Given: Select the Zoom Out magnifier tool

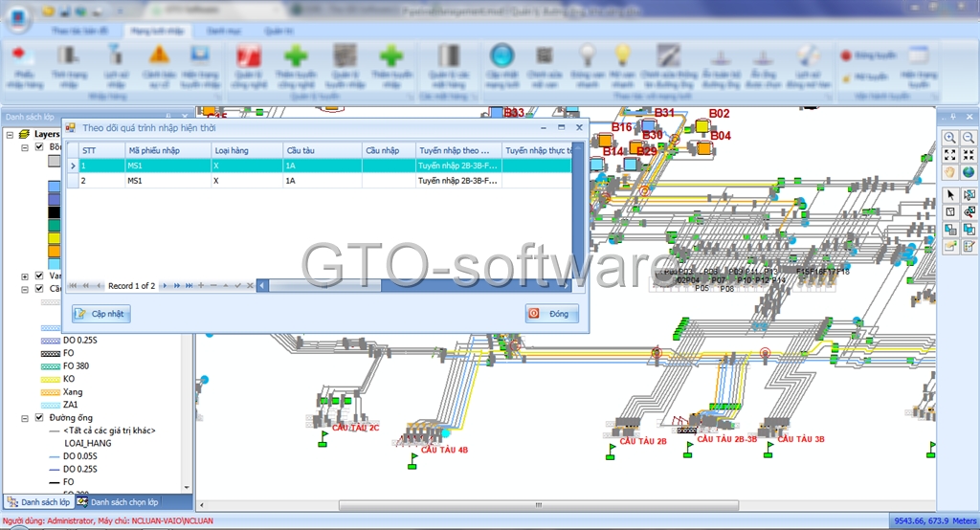Looking at the screenshot, I should (969, 138).
